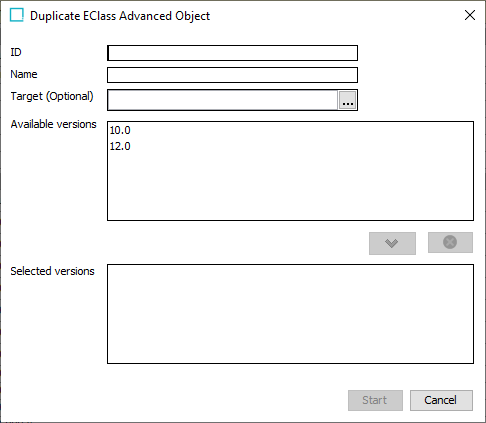The height and width of the screenshot is (423, 486).
Task: Click the add-to-selected down chevron button
Action: point(392,243)
